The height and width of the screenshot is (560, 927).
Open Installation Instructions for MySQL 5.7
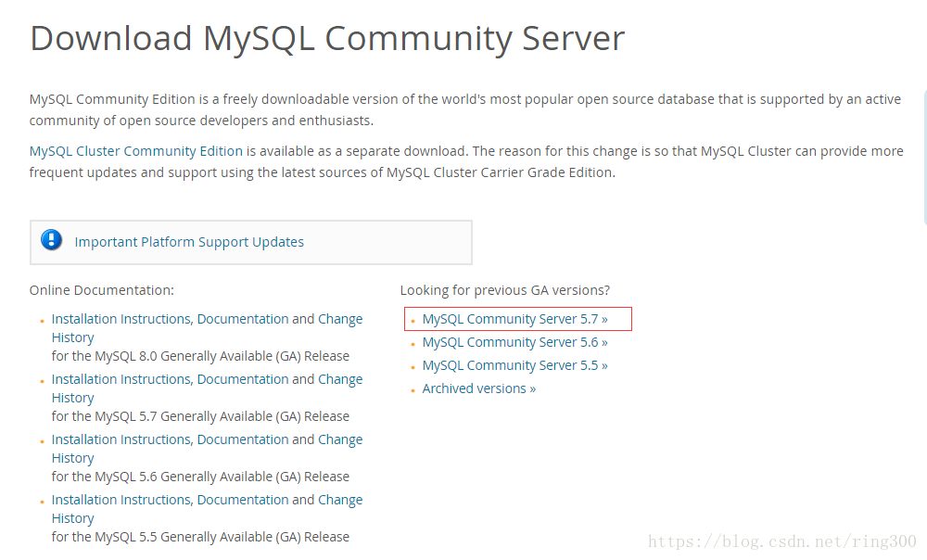pos(121,379)
